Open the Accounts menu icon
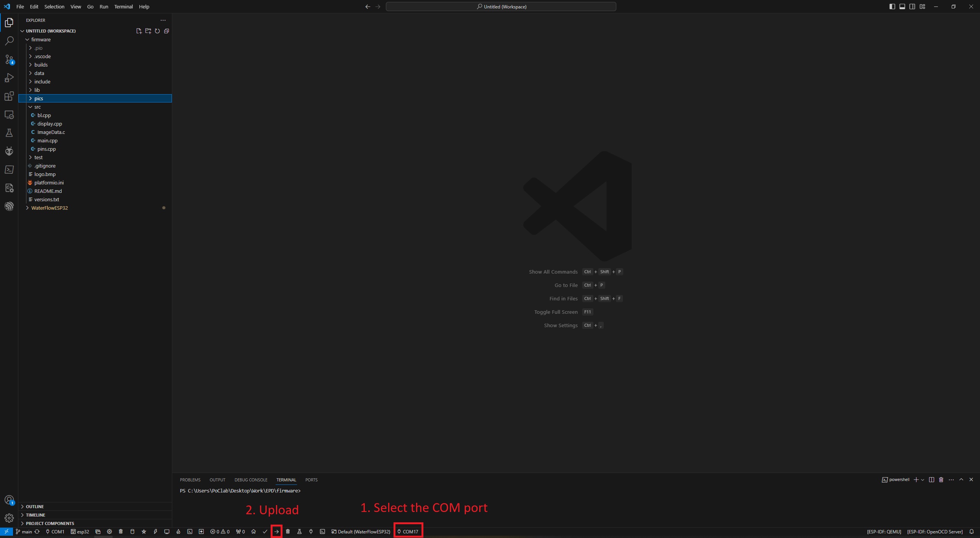 pyautogui.click(x=9, y=500)
